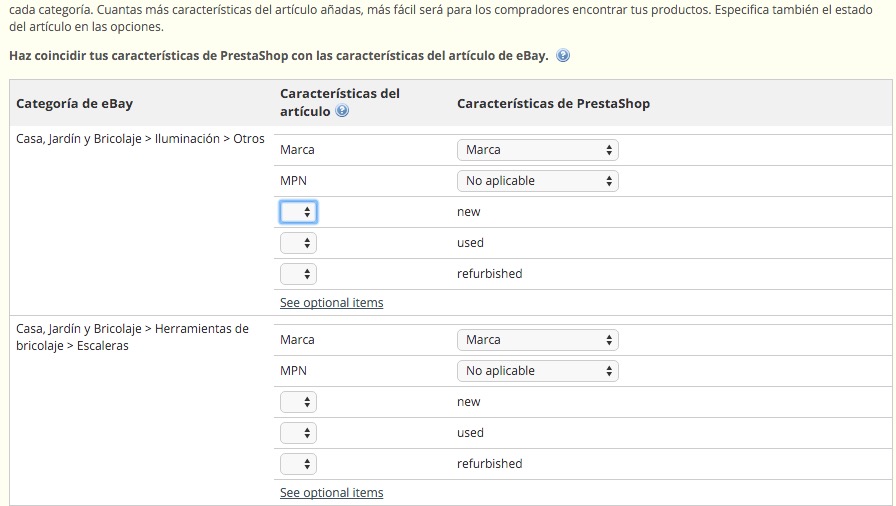Open 'new' condition dropdown for Iluminación category

pos(298,212)
